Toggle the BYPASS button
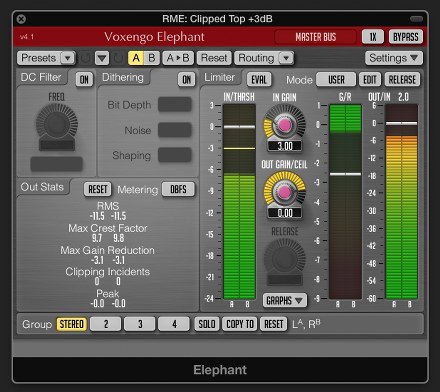440x392 pixels. coord(406,37)
